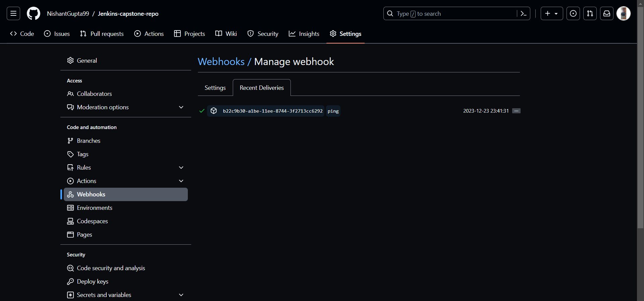The height and width of the screenshot is (301, 644).
Task: Go to the Insights repository tab
Action: click(304, 34)
